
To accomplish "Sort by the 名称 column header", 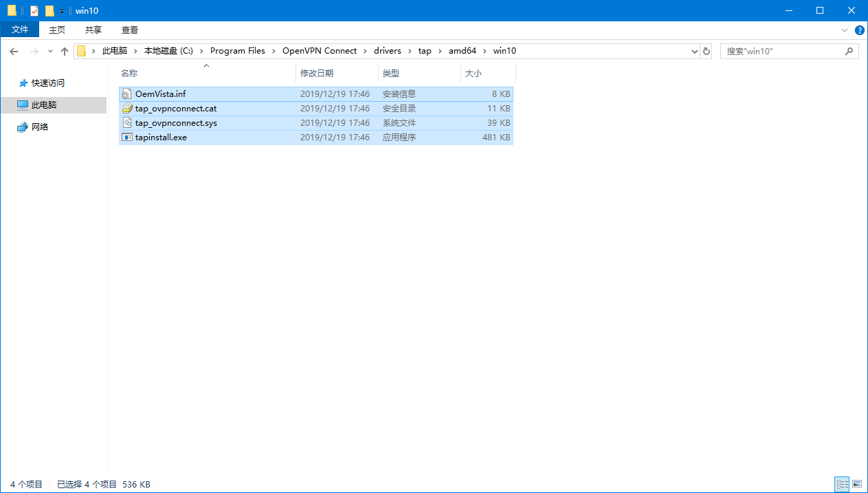I will [x=206, y=73].
